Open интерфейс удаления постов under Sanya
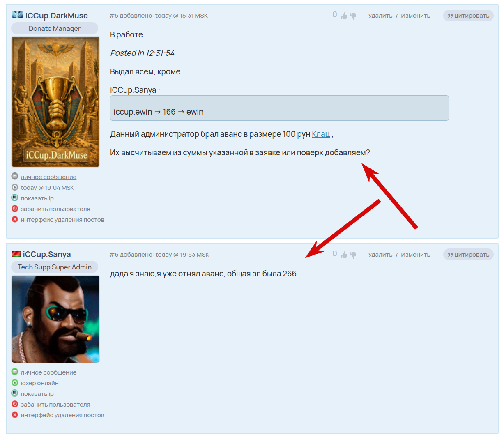 (62, 415)
